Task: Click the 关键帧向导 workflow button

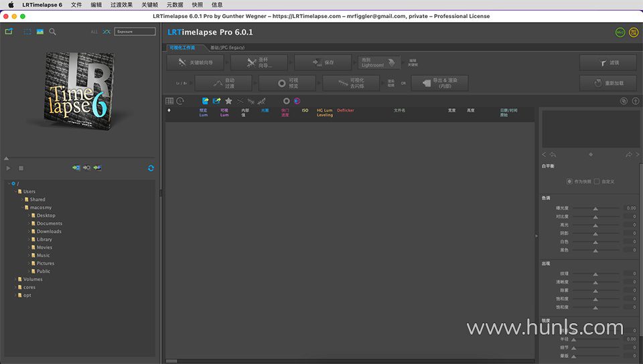Action: coord(196,63)
